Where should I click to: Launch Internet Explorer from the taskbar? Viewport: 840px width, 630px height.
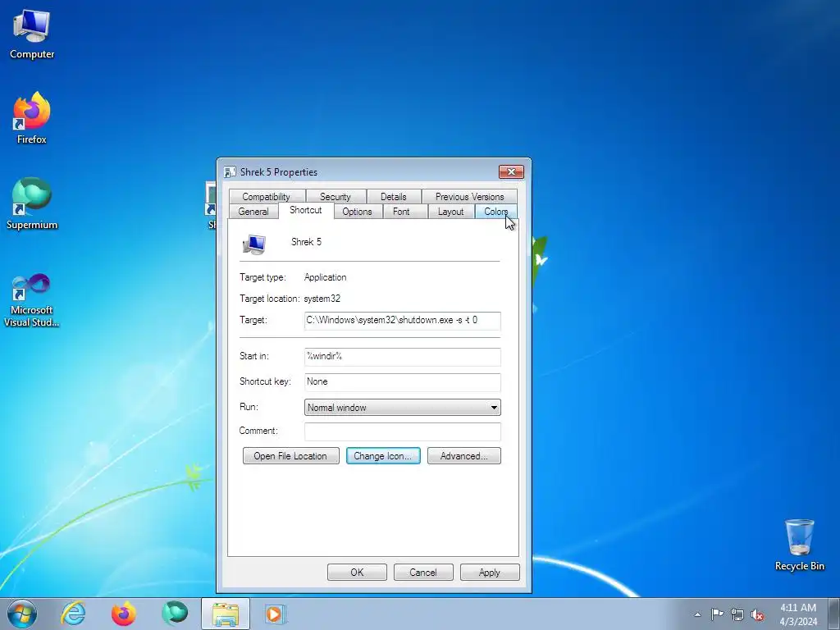73,614
